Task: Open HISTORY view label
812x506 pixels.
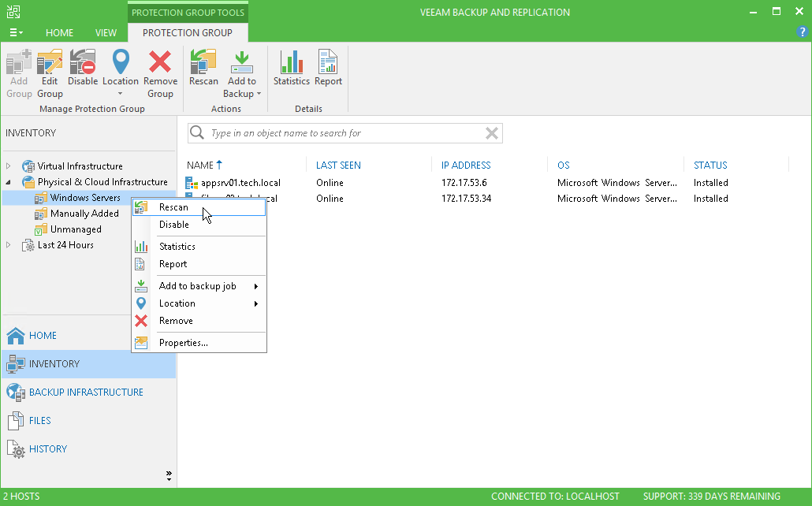Action: [48, 449]
